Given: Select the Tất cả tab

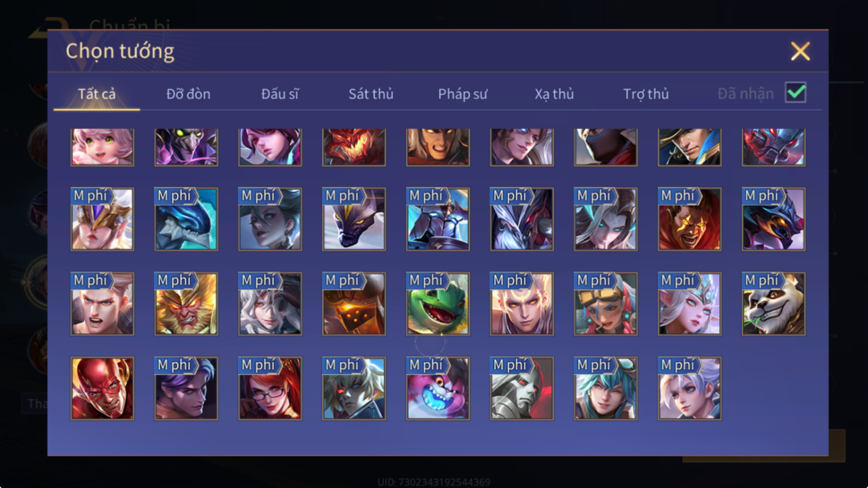Looking at the screenshot, I should 97,94.
